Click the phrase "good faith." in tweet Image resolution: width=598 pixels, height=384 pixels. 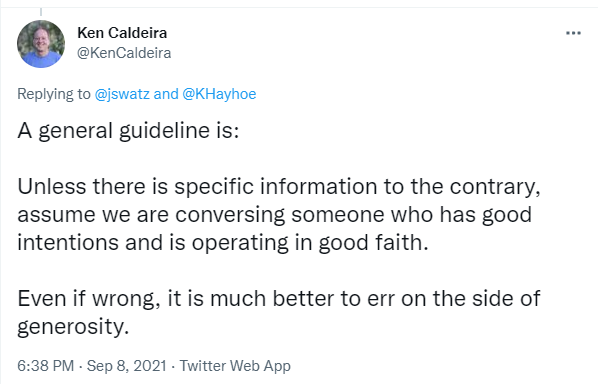[373, 243]
